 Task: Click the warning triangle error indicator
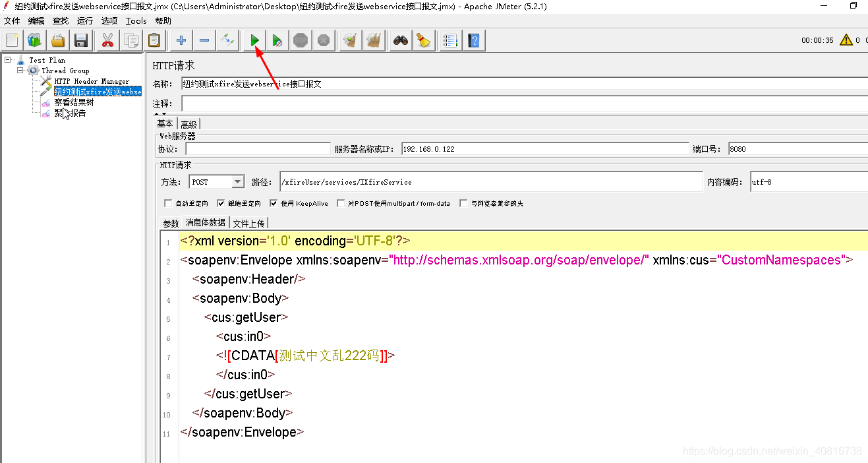[846, 40]
